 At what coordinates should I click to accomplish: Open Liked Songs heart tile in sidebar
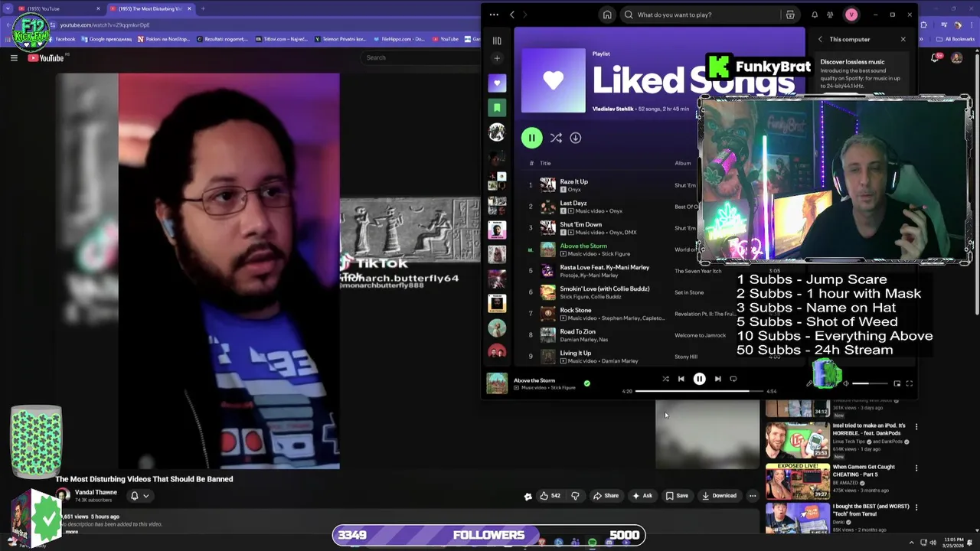point(497,83)
